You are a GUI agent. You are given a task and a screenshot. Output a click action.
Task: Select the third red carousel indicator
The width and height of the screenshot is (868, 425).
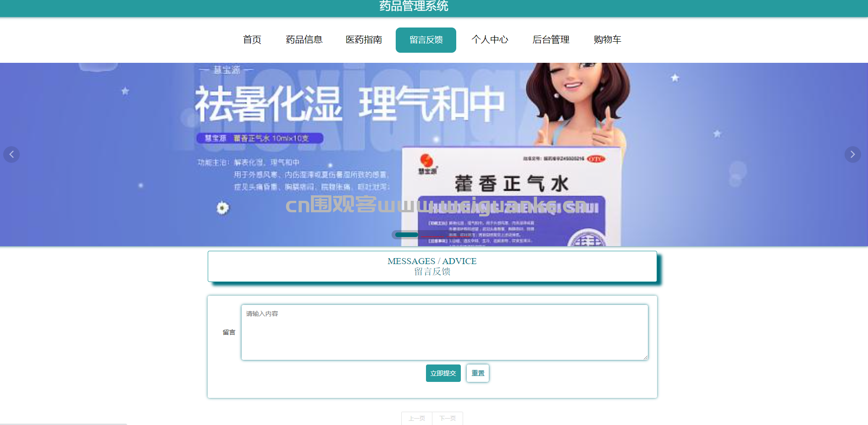click(459, 236)
